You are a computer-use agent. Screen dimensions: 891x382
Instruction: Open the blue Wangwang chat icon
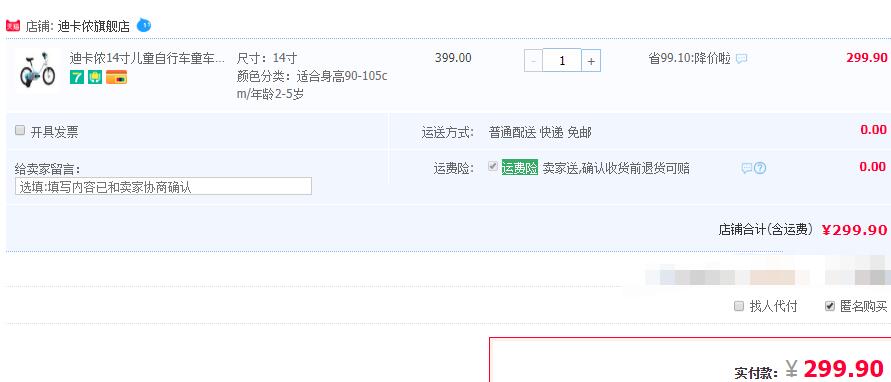pos(144,26)
